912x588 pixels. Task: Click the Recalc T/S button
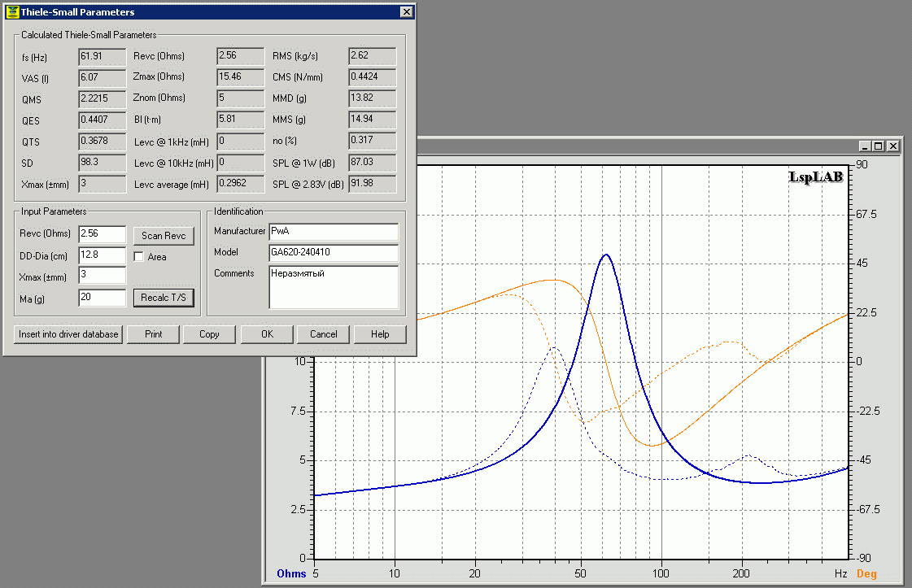164,298
